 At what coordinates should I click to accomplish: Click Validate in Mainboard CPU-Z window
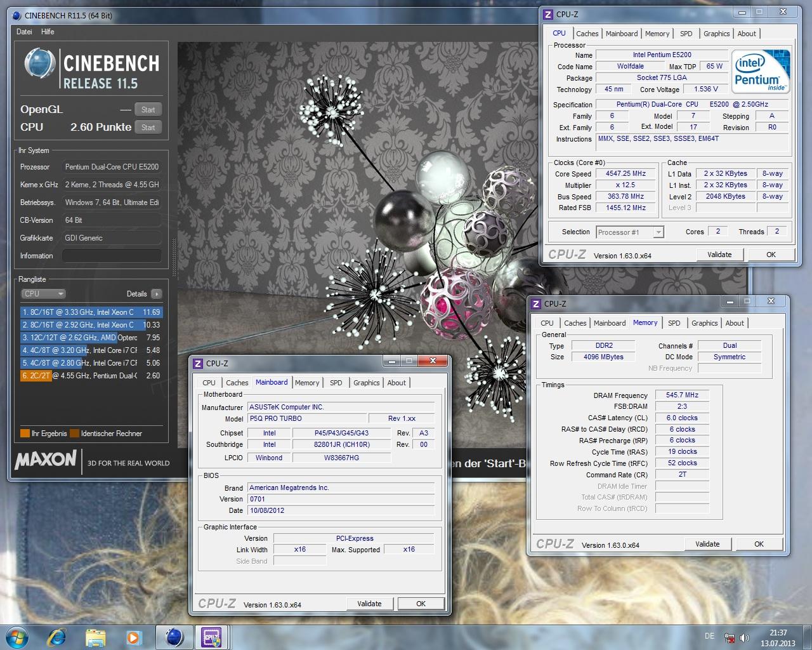tap(369, 604)
